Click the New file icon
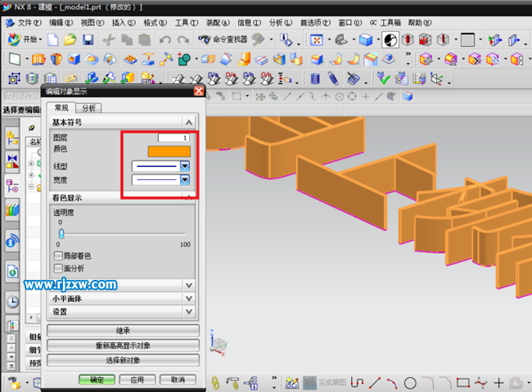 52,40
